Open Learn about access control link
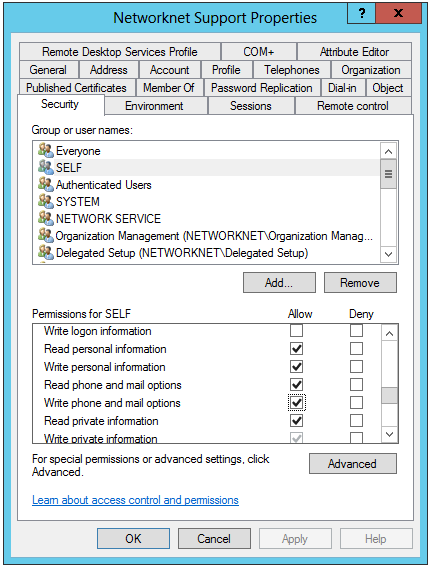Screen dimensions: 431x567 coord(135,500)
